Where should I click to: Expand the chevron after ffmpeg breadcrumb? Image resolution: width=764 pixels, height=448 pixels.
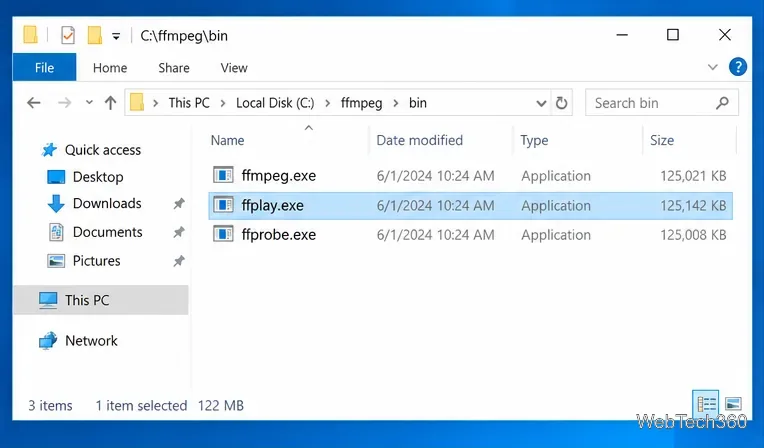coord(396,103)
